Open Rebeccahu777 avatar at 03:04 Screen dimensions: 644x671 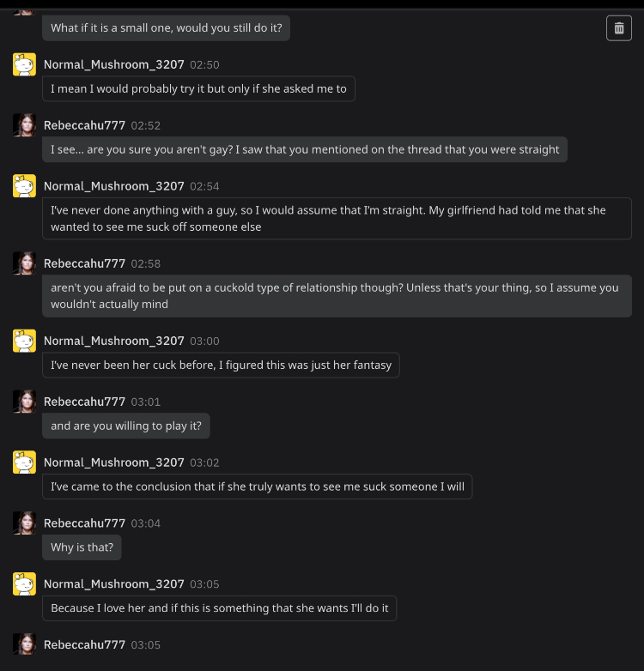click(24, 523)
